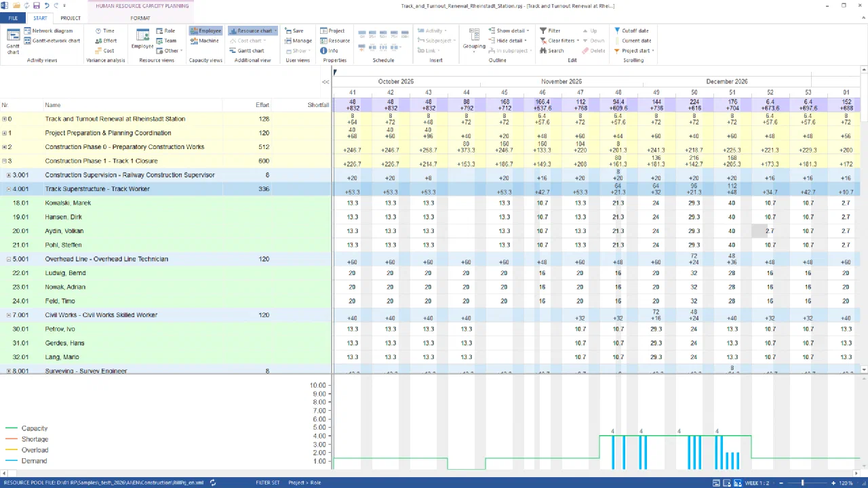Switch to the PROJECT ribbon tab
The height and width of the screenshot is (488, 868).
click(x=71, y=18)
